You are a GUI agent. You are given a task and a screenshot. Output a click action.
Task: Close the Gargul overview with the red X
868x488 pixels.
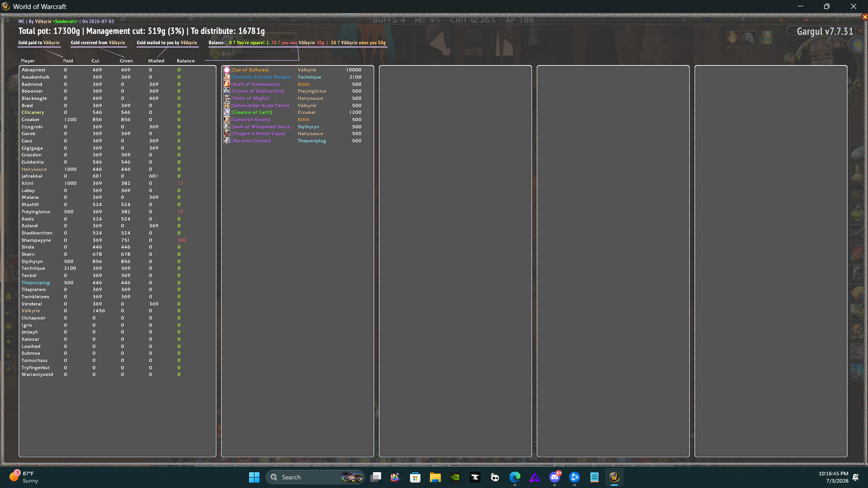[865, 17]
